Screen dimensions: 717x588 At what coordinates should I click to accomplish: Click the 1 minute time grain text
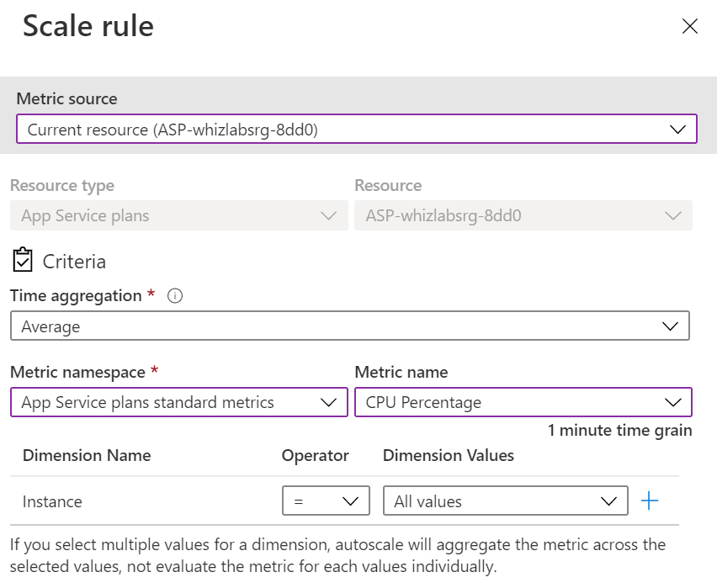[619, 431]
